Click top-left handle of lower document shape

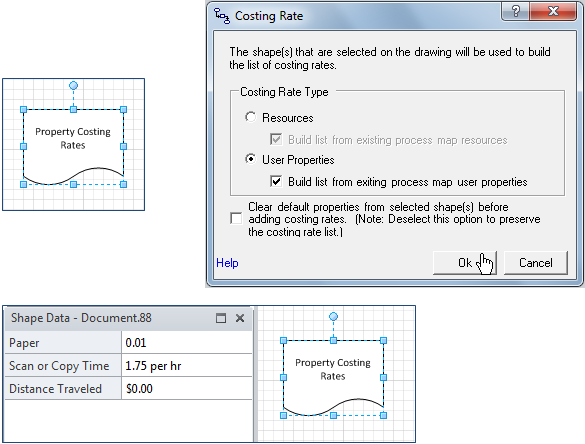pos(284,340)
